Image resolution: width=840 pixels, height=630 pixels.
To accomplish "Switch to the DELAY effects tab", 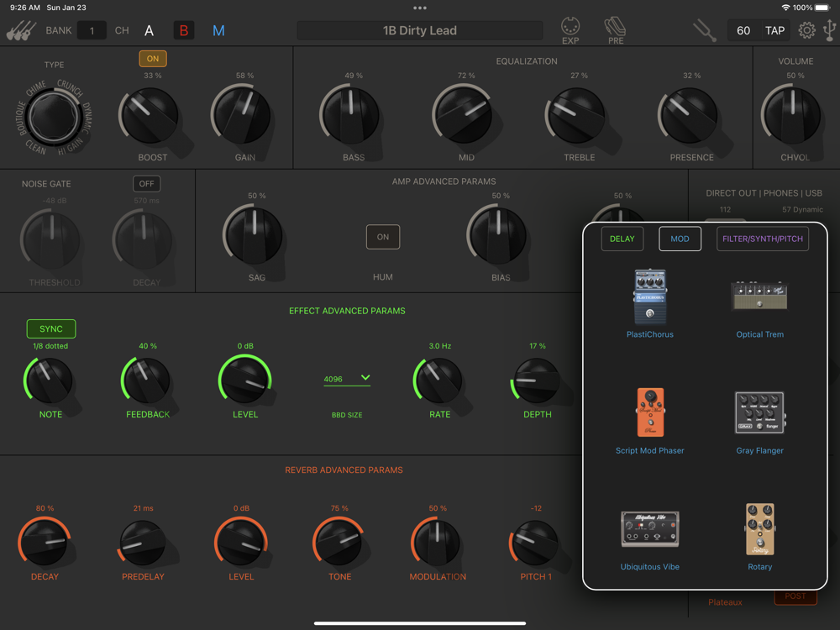I will tap(622, 239).
